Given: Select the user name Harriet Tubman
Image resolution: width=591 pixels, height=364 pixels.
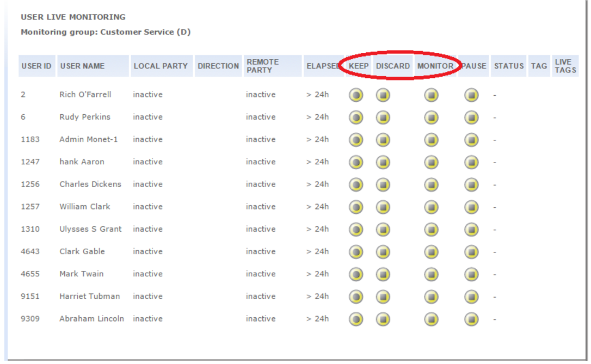Looking at the screenshot, I should [x=89, y=297].
